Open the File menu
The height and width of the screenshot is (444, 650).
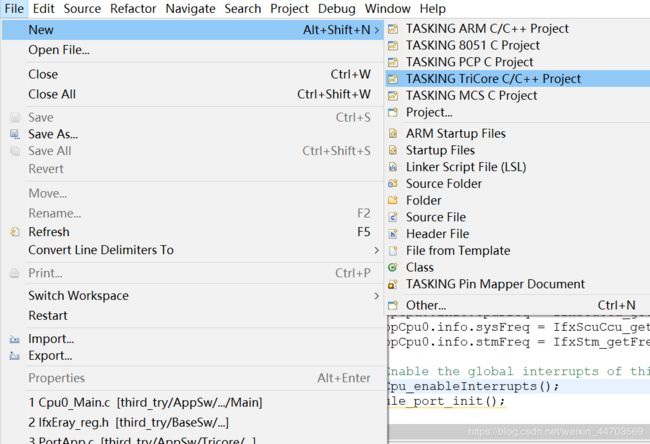click(x=14, y=8)
